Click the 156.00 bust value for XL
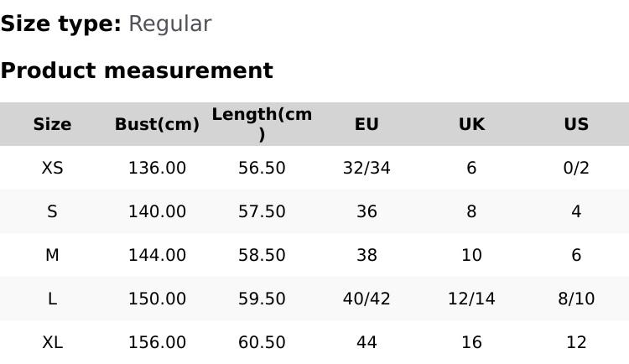The image size is (629, 364). point(157,342)
